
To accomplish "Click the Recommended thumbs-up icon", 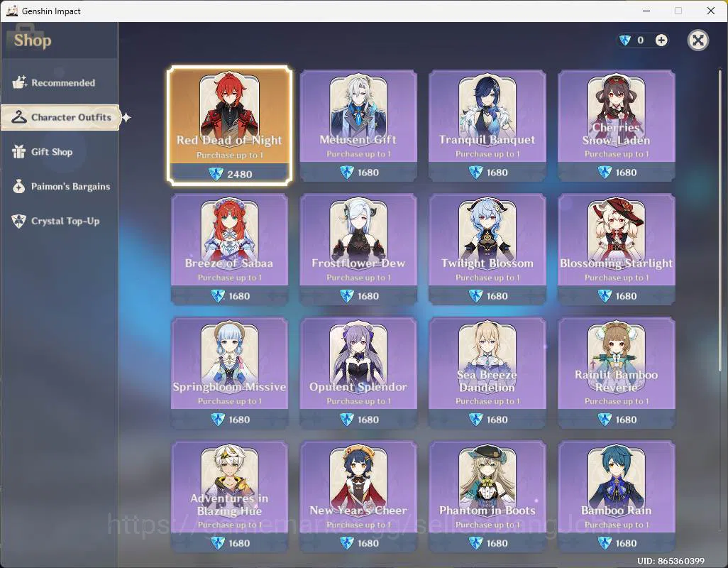I will point(19,82).
